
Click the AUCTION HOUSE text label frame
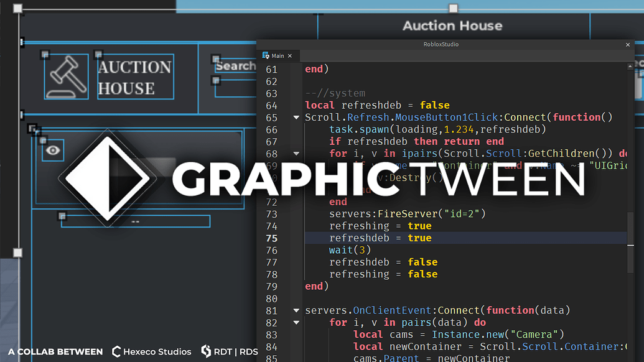134,77
